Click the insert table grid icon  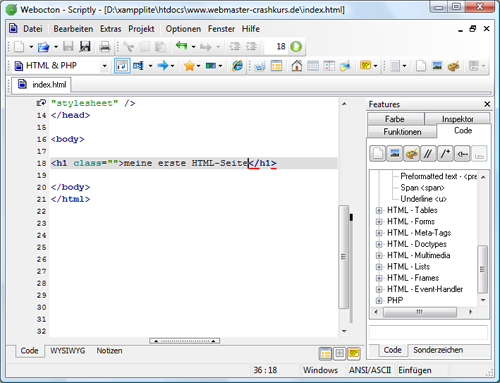pos(313,66)
